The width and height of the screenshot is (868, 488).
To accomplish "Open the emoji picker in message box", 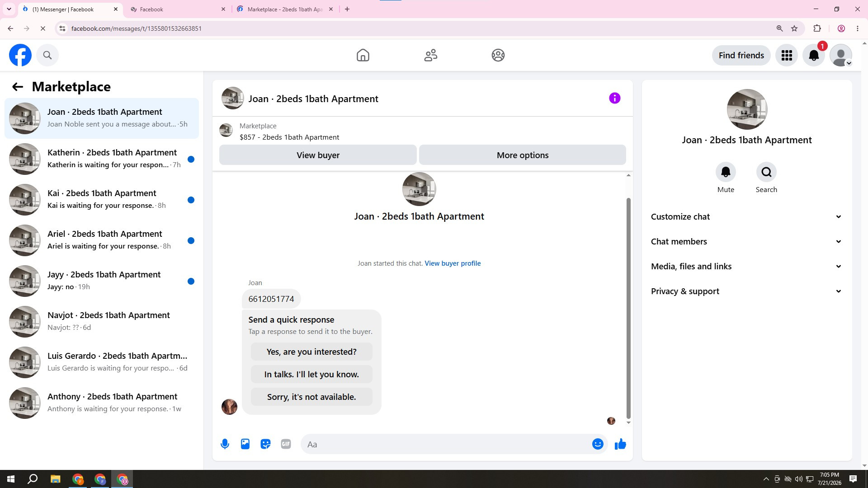I will click(598, 444).
